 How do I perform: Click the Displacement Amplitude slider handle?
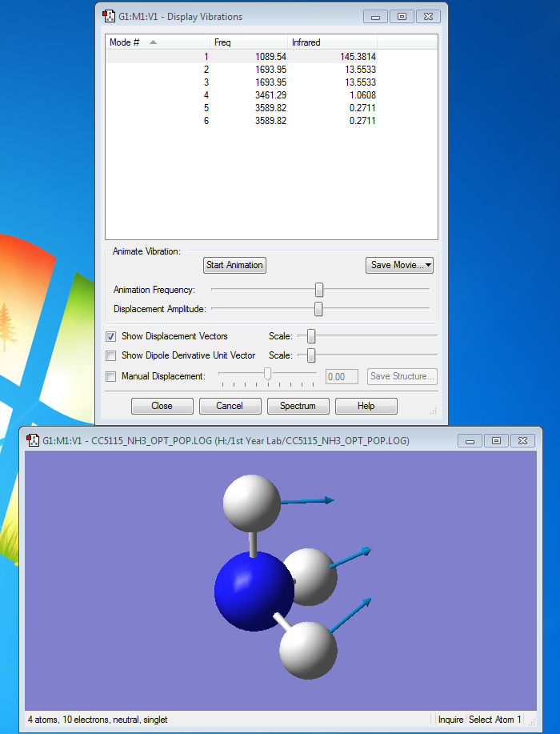tap(318, 309)
